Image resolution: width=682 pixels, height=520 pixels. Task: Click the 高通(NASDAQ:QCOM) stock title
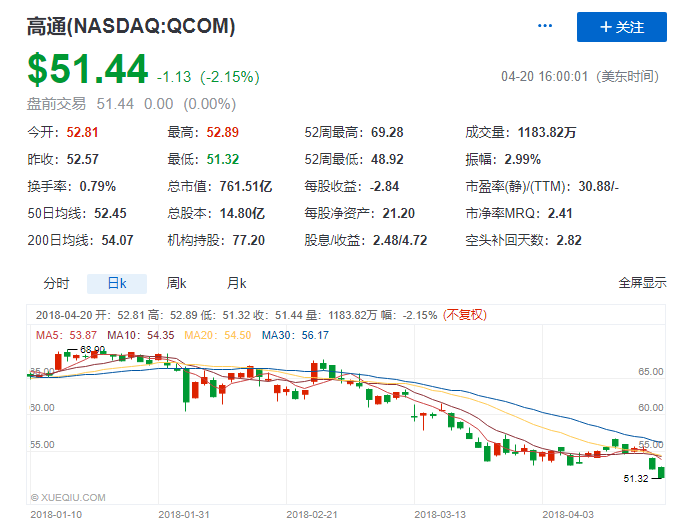point(131,26)
